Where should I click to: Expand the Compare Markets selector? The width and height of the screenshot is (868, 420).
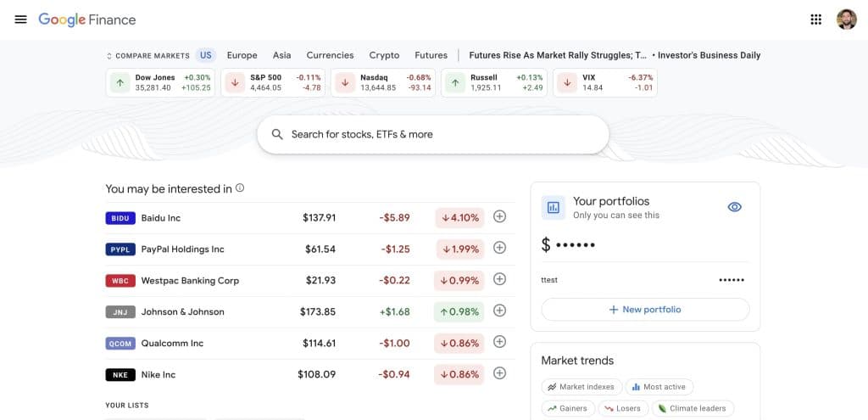point(147,55)
